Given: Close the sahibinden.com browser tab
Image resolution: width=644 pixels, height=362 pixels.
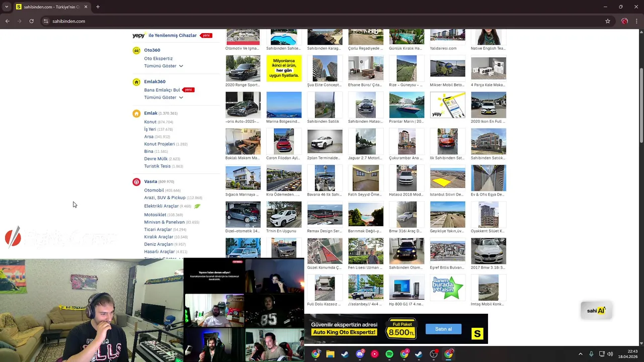Looking at the screenshot, I should (86, 7).
